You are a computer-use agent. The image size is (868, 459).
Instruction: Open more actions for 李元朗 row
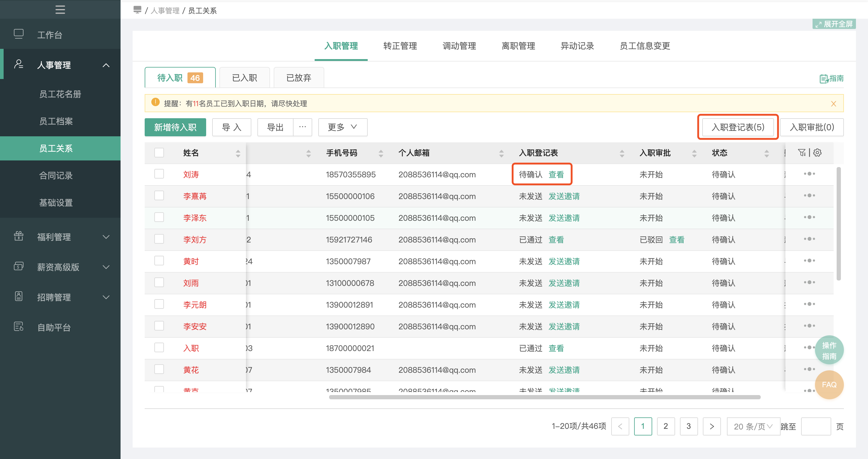809,304
